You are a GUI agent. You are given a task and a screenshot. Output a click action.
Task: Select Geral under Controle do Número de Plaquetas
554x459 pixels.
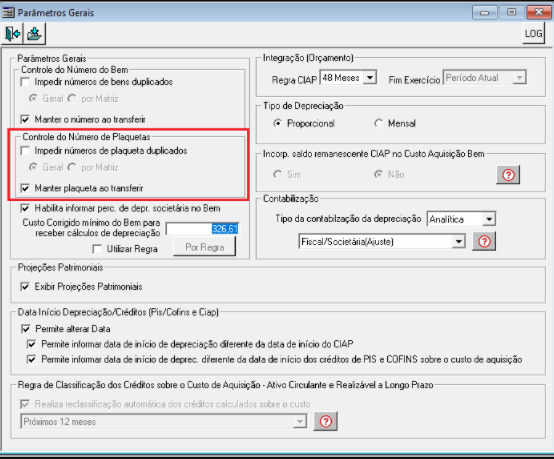pyautogui.click(x=33, y=167)
